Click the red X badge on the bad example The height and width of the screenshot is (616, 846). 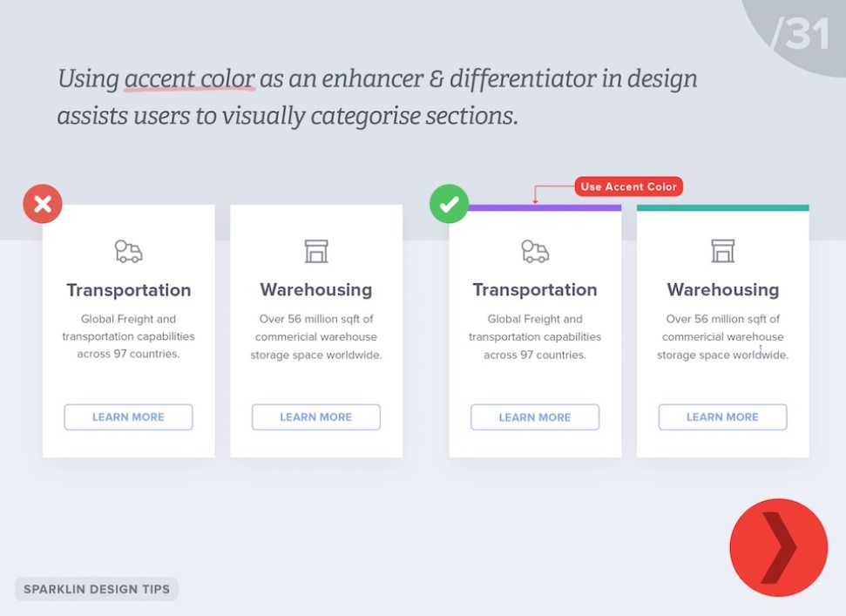pos(43,204)
